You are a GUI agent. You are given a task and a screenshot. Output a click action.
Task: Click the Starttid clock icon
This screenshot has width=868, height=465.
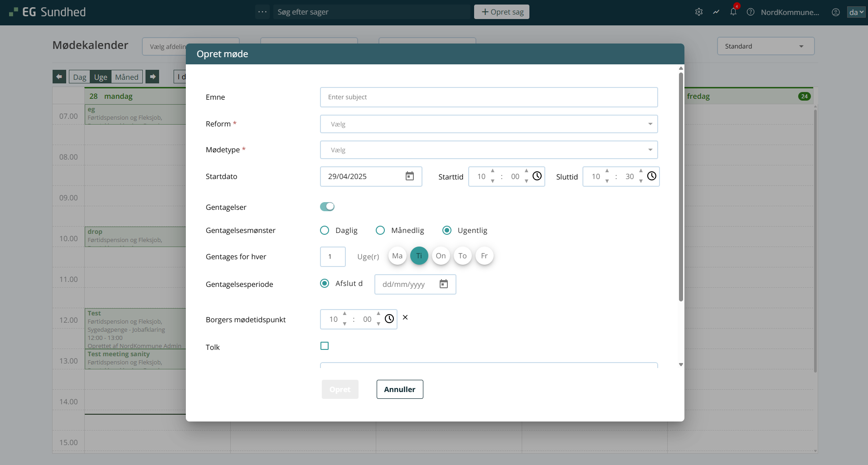coord(537,176)
